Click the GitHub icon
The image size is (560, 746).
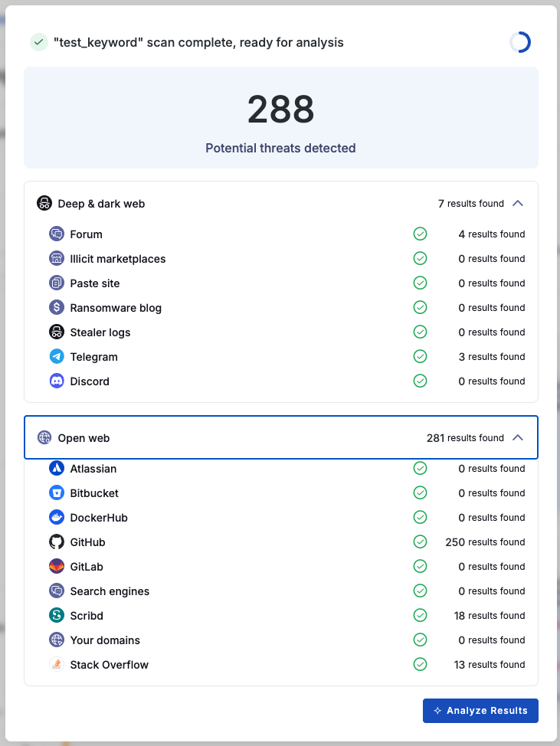click(x=57, y=542)
